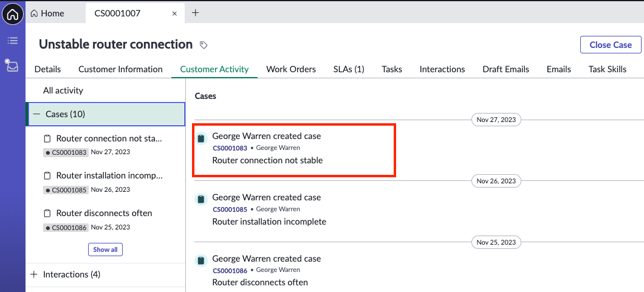Click the CS0001083 badge in sidebar
644x292 pixels.
pyautogui.click(x=66, y=152)
